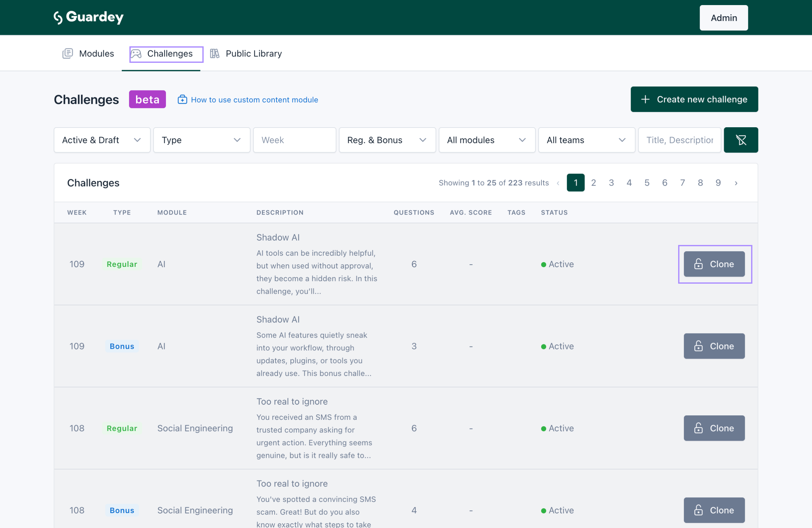Click the Guardey logo icon
Image resolution: width=812 pixels, height=528 pixels.
click(58, 17)
